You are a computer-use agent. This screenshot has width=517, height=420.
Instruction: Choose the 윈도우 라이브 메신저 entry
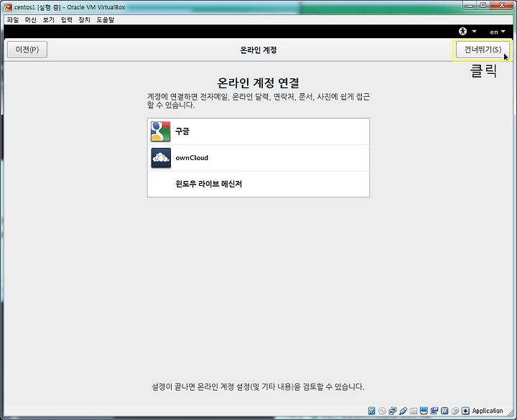[258, 184]
